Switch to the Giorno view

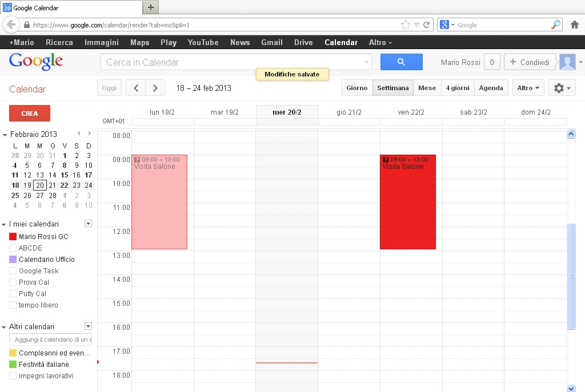[x=357, y=88]
